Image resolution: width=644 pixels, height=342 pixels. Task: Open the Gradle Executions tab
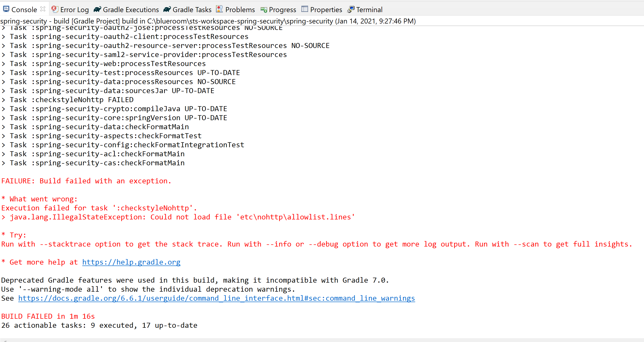click(x=131, y=10)
